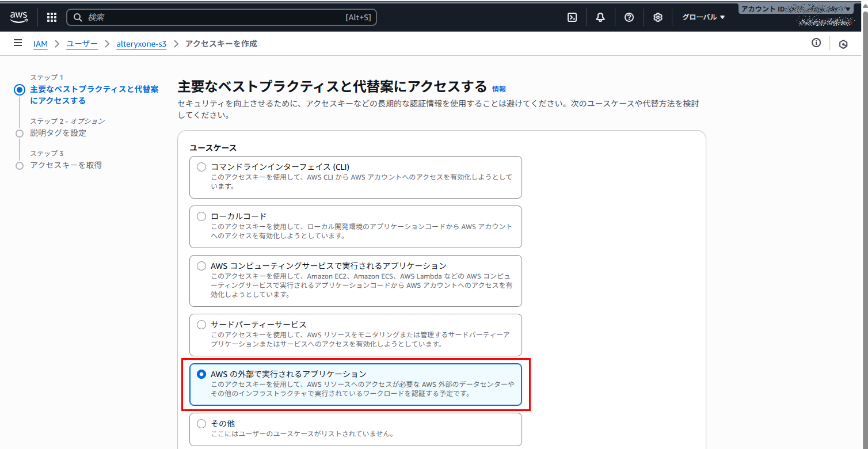Click the hexagon icon at far right
The image size is (868, 449).
click(843, 44)
